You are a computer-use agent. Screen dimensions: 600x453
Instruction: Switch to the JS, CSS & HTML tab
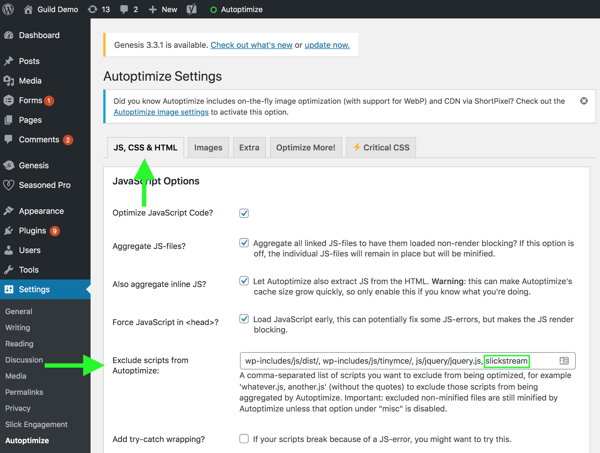145,148
